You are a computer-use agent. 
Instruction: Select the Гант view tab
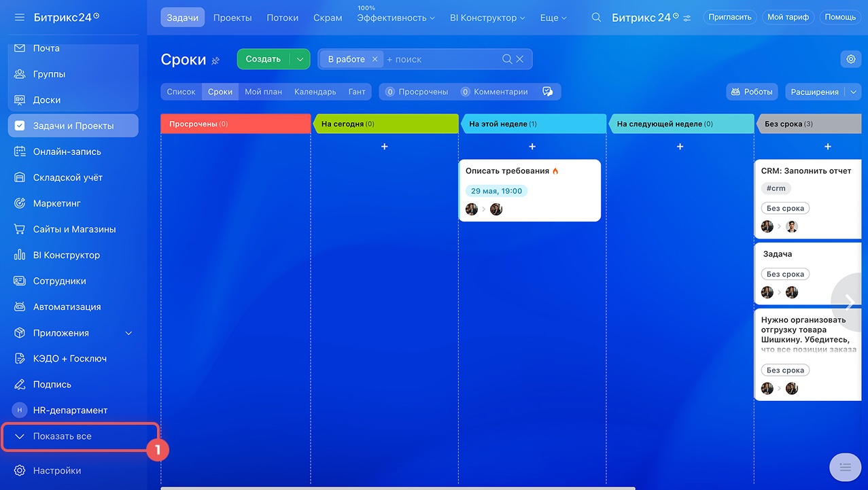coord(357,92)
